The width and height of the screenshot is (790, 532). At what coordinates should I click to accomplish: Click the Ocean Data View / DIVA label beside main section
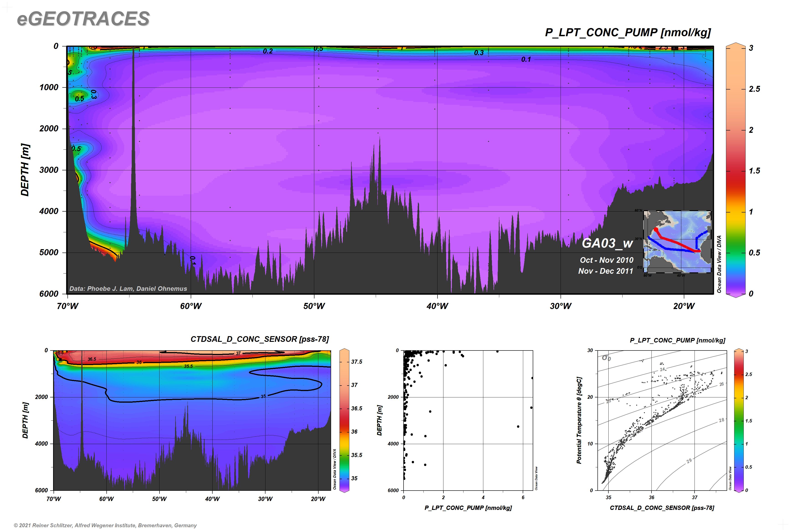coord(719,264)
